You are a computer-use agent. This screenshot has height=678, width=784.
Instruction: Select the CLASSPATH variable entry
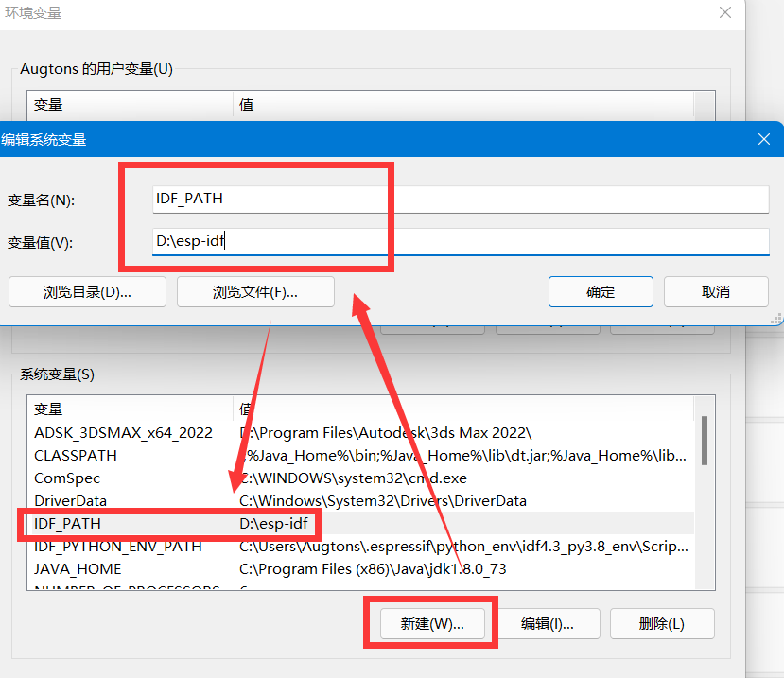pos(142,455)
